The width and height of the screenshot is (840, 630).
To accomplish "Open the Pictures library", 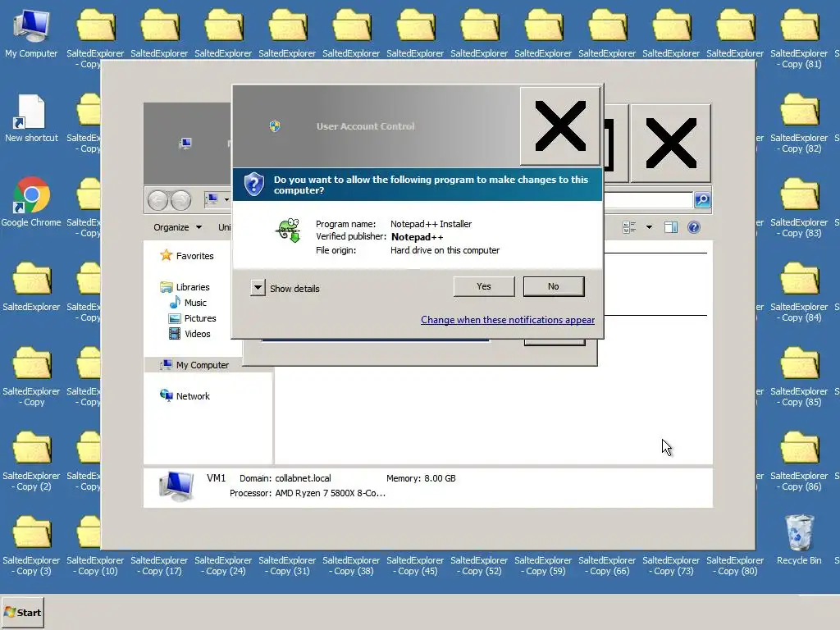I will coord(192,318).
